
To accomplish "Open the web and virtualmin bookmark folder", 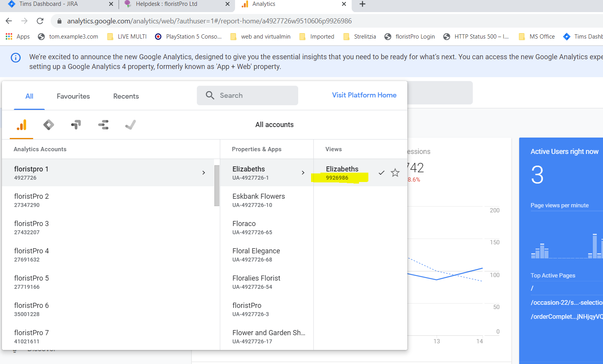I will 260,37.
